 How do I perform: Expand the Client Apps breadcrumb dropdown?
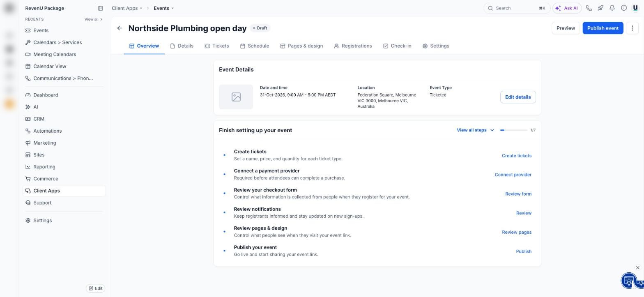click(x=127, y=8)
